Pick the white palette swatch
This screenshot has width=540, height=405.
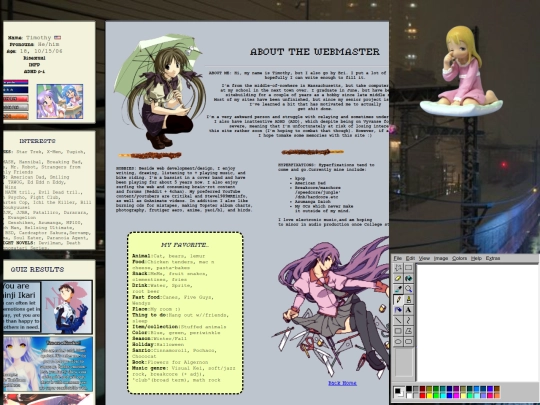click(x=409, y=395)
